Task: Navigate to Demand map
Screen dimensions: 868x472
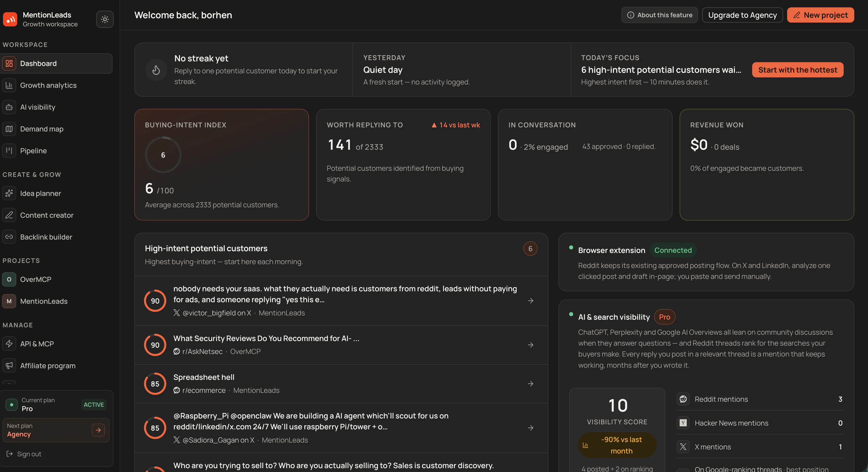Action: point(56,129)
